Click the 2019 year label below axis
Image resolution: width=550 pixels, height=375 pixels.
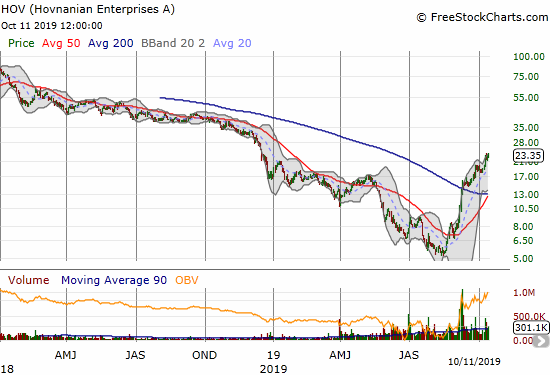coord(273,369)
